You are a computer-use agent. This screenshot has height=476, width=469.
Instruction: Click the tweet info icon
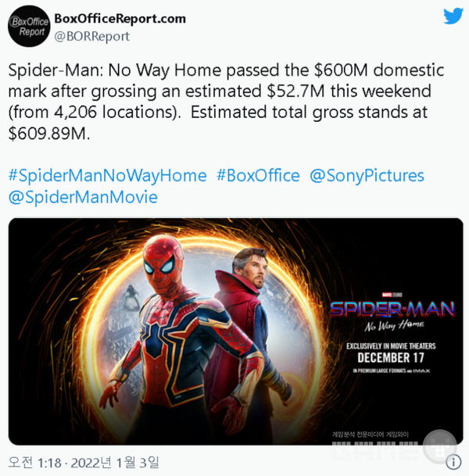(453, 461)
